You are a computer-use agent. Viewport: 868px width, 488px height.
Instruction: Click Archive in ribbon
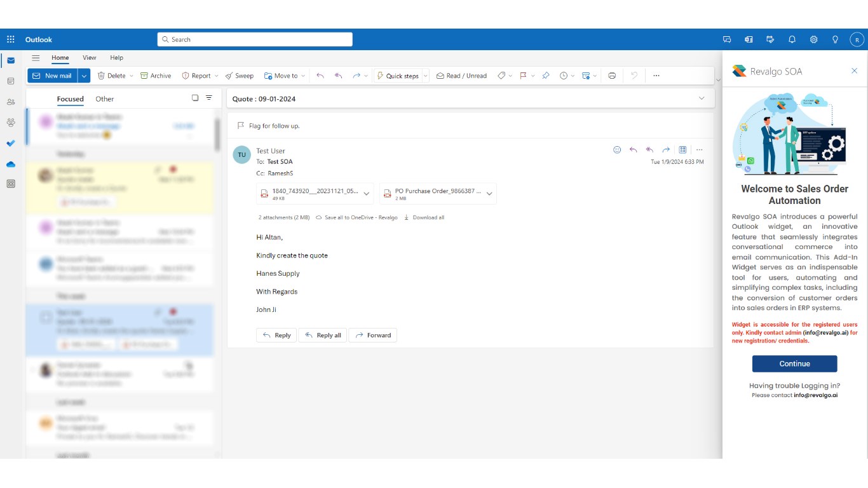[156, 76]
